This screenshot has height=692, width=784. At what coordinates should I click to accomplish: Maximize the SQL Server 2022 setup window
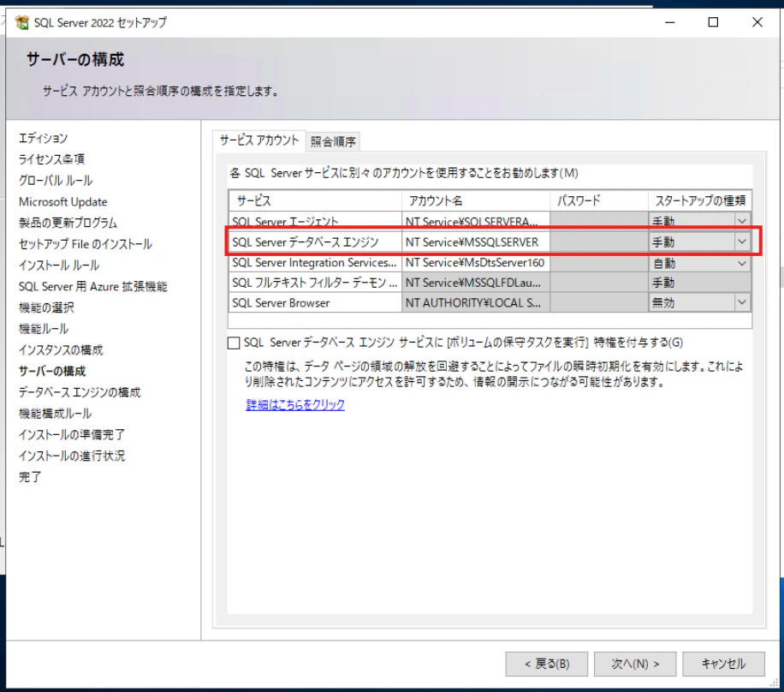point(714,22)
